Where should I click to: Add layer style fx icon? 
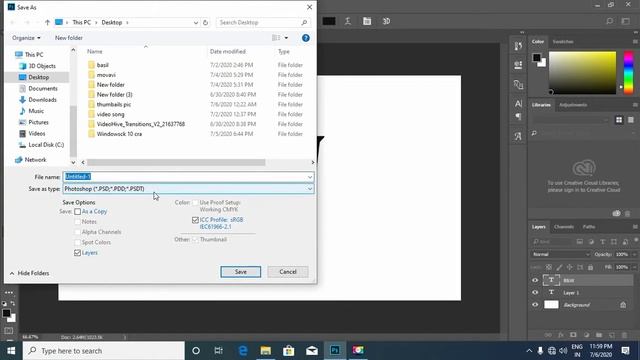560,335
